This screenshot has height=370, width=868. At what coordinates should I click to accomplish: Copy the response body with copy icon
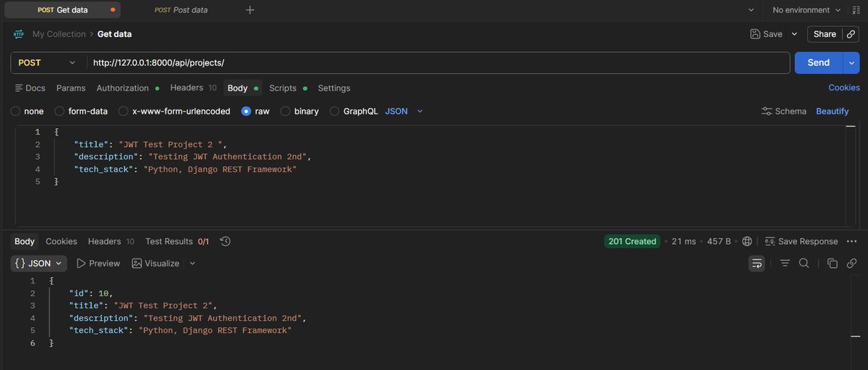coord(833,264)
